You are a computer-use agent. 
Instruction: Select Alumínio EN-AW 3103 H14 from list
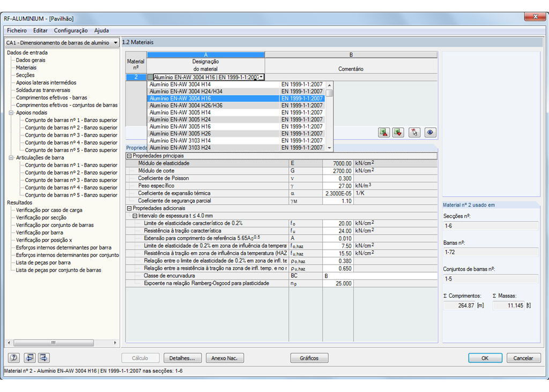pyautogui.click(x=236, y=140)
